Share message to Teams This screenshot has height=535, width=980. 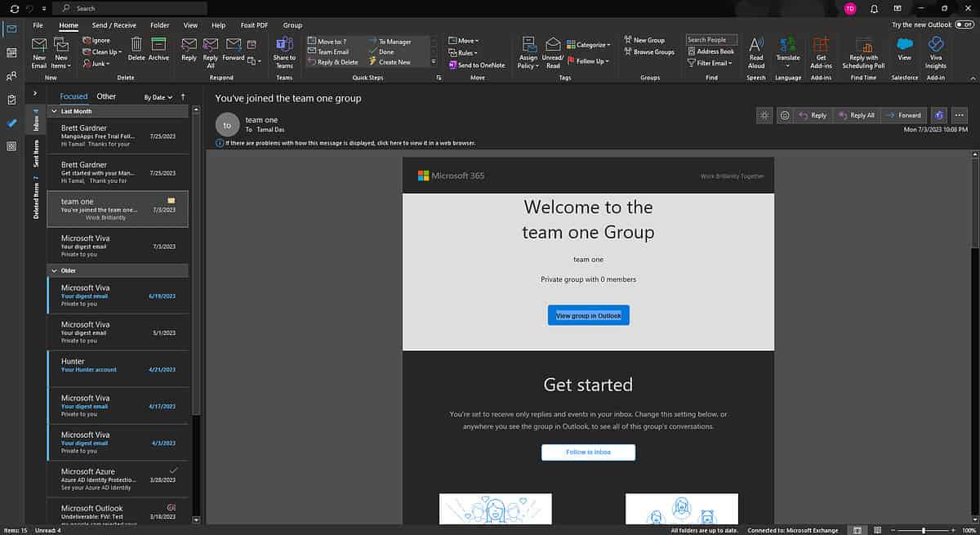click(284, 52)
